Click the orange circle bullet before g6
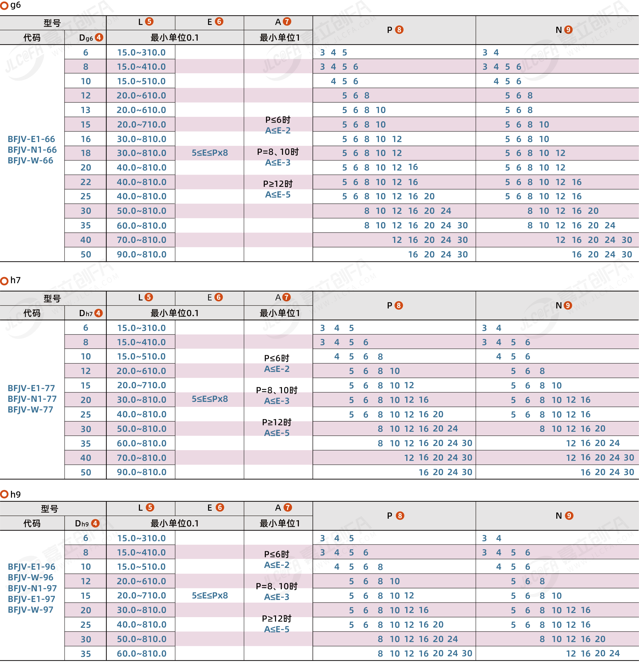This screenshot has height=672, width=639. point(4,6)
